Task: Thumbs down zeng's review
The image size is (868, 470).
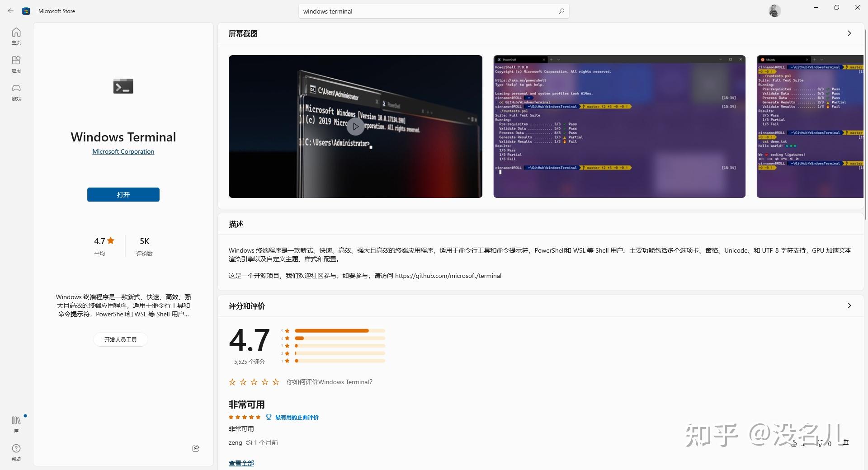Action: (820, 444)
